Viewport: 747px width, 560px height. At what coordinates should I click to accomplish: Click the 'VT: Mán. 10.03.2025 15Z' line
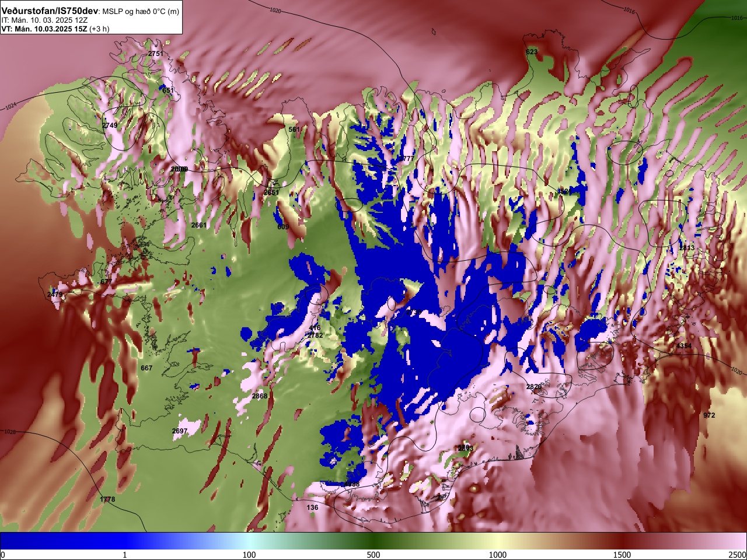click(44, 29)
